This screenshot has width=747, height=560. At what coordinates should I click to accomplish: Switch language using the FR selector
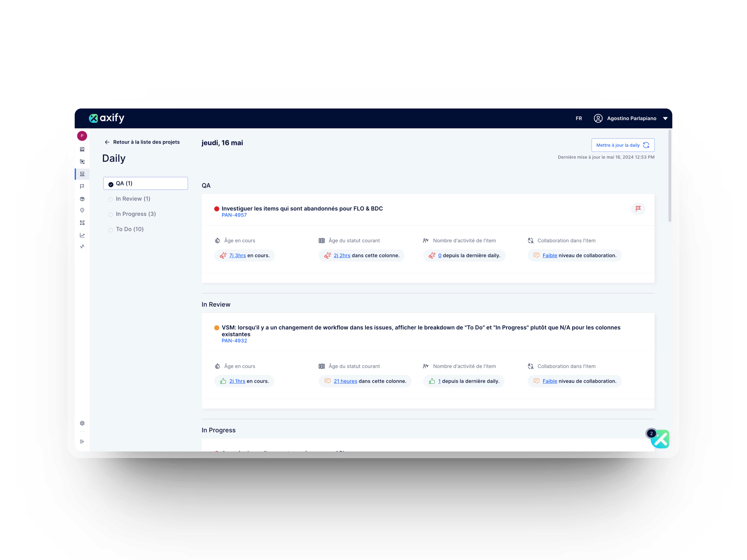tap(579, 118)
